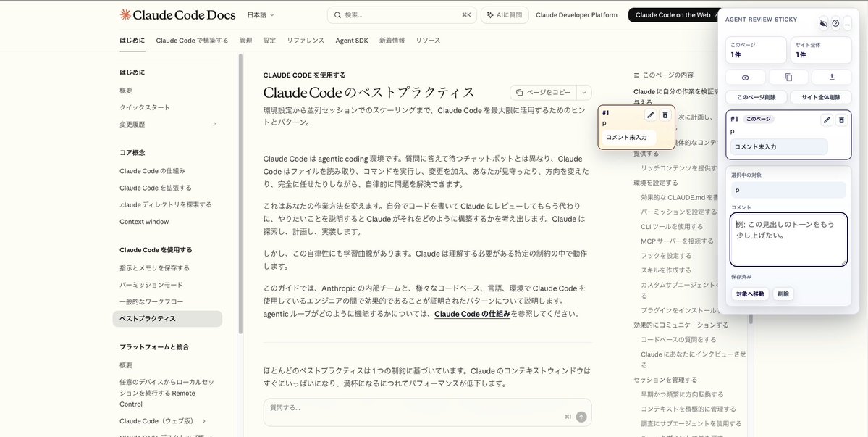Click the このページ削除 button

tap(757, 98)
